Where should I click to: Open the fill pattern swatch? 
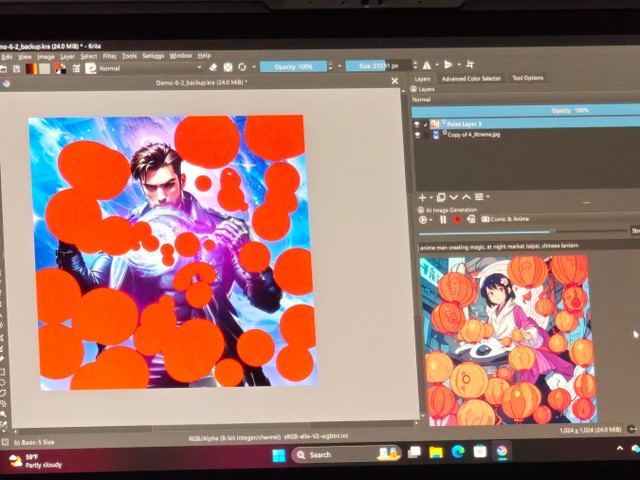pyautogui.click(x=44, y=69)
